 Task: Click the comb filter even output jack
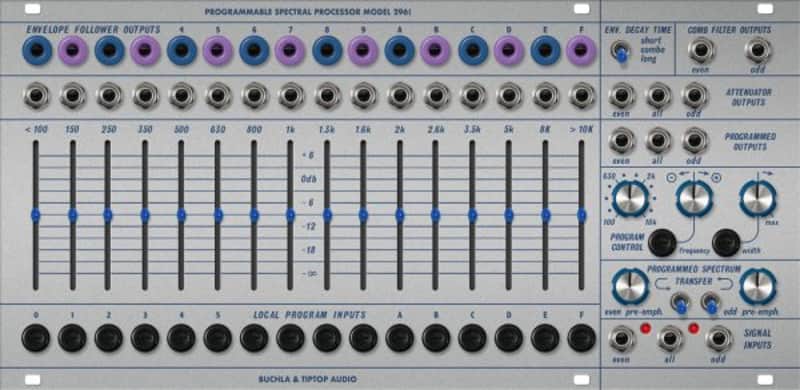(701, 50)
